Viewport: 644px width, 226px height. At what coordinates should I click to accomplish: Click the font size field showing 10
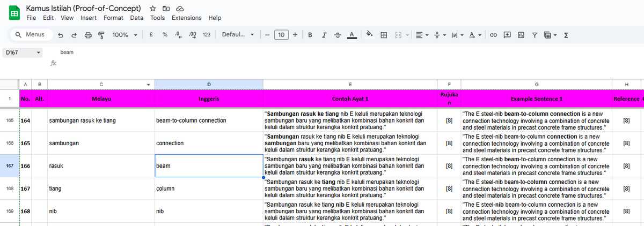(281, 35)
